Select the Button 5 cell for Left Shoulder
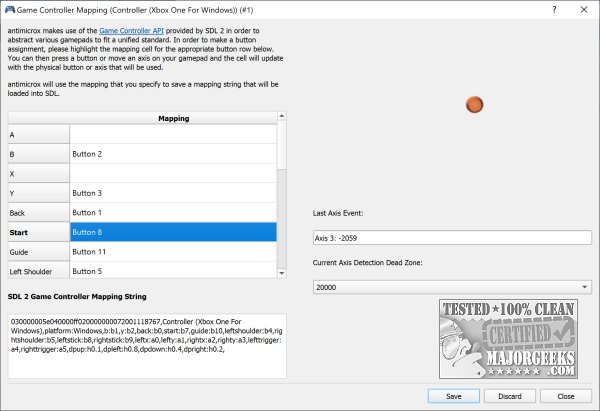 [x=173, y=270]
